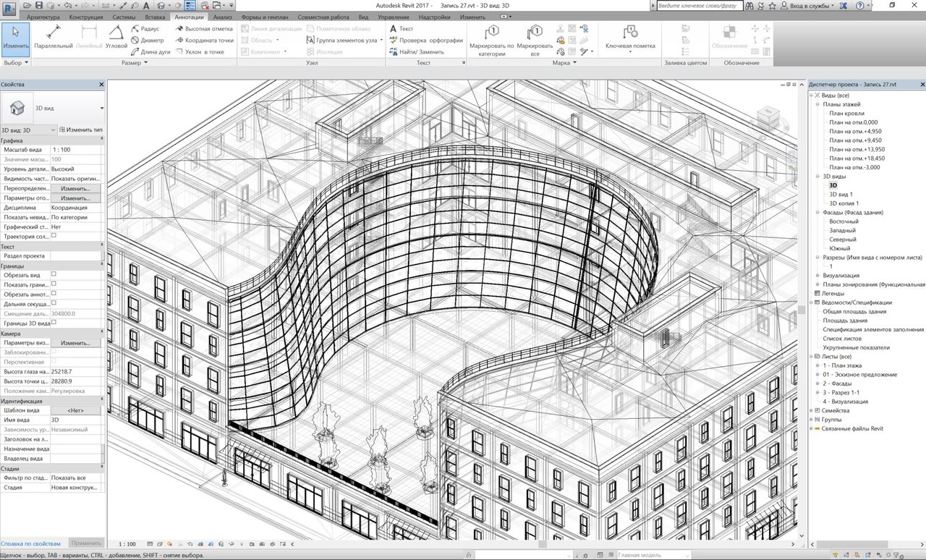The height and width of the screenshot is (560, 926).
Task: Activate the Угловой angular dimension tool
Action: (x=116, y=38)
